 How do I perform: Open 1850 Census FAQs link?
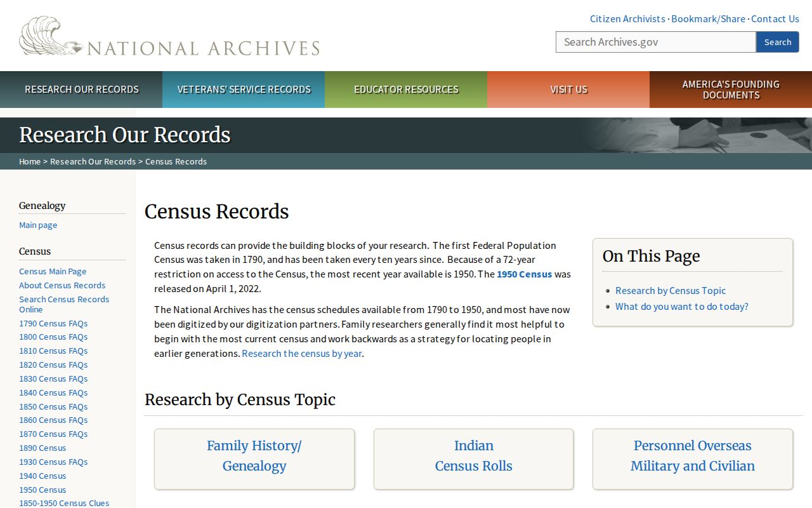pyautogui.click(x=53, y=407)
